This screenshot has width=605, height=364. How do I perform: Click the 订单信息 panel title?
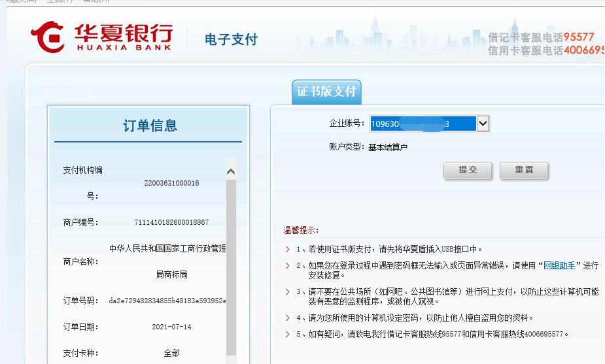click(150, 125)
